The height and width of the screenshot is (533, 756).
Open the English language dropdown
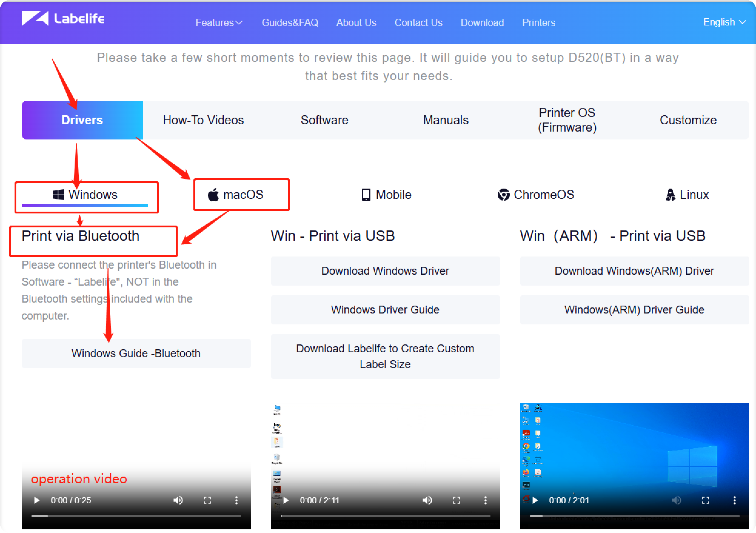click(x=724, y=22)
